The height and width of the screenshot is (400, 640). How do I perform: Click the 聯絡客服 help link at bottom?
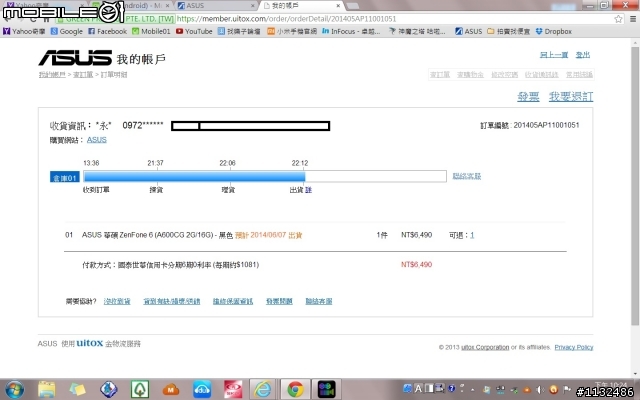pyautogui.click(x=319, y=301)
